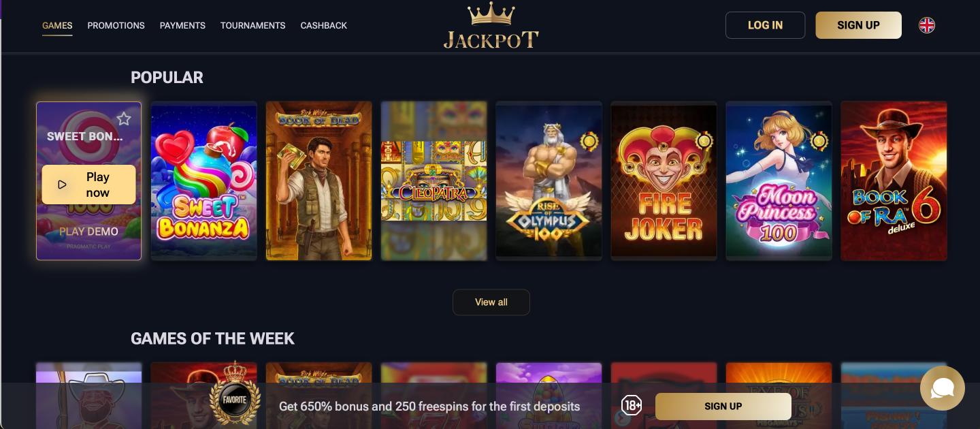Launch the Play Demo link for Sweet Bonanza

tap(88, 232)
